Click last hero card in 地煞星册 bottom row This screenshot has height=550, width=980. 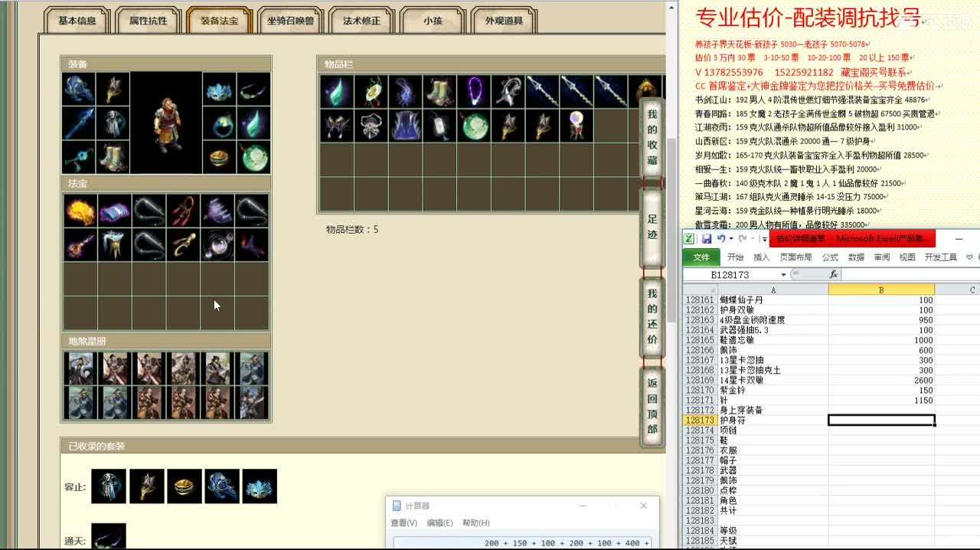[253, 402]
